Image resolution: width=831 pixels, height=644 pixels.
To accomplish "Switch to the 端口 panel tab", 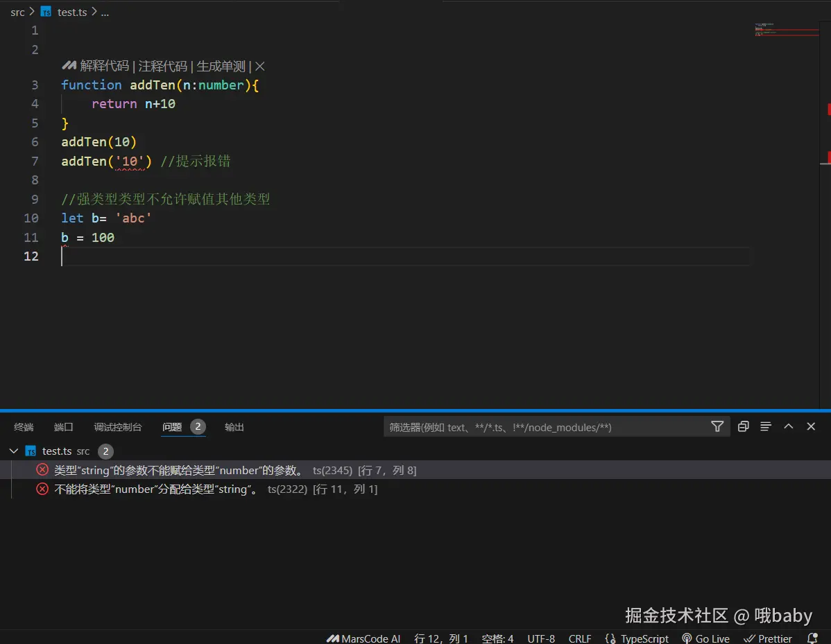I will [x=64, y=427].
